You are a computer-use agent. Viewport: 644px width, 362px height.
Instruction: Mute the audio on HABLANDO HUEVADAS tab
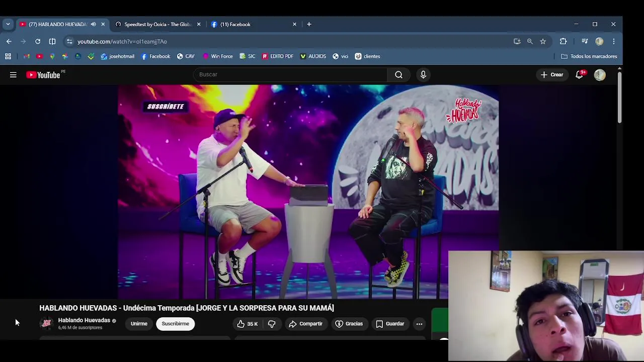93,24
